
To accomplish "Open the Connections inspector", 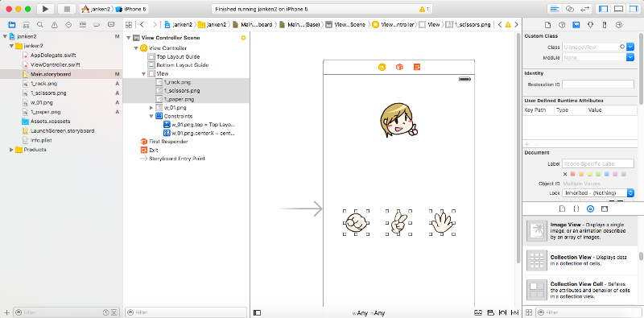I will pos(619,25).
